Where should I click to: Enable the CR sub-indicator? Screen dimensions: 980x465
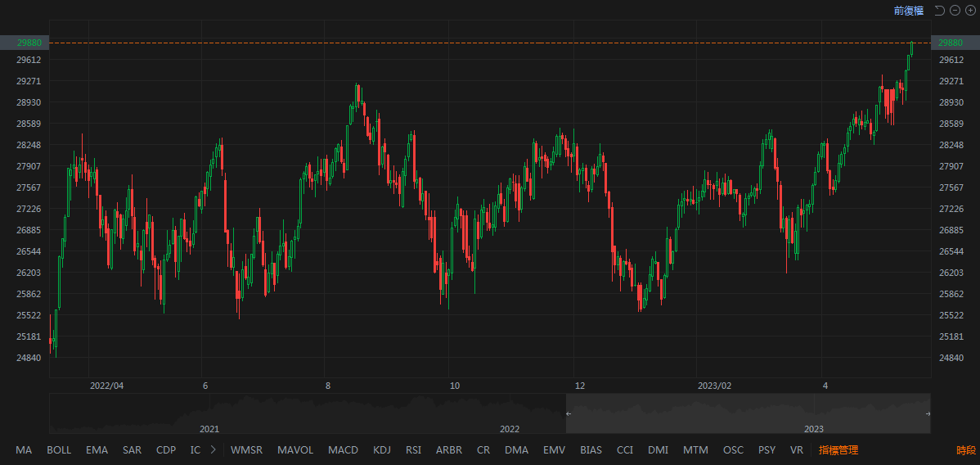[x=483, y=450]
